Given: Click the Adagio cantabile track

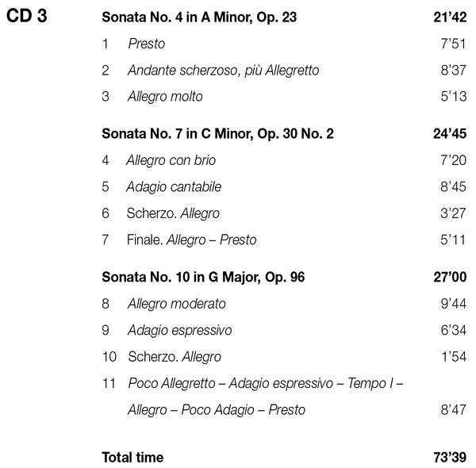Looking at the screenshot, I should click(174, 187).
